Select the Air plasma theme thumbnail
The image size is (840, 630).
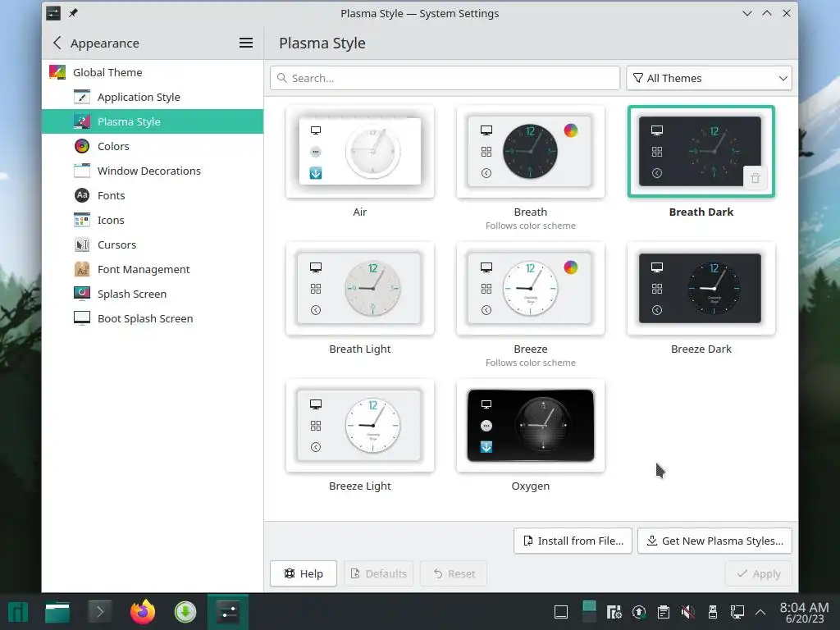[360, 152]
